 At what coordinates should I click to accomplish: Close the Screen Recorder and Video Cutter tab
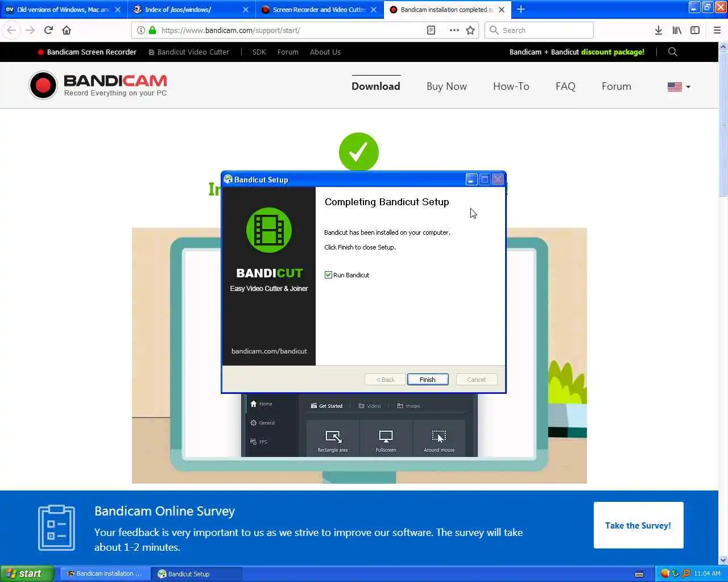pos(374,10)
